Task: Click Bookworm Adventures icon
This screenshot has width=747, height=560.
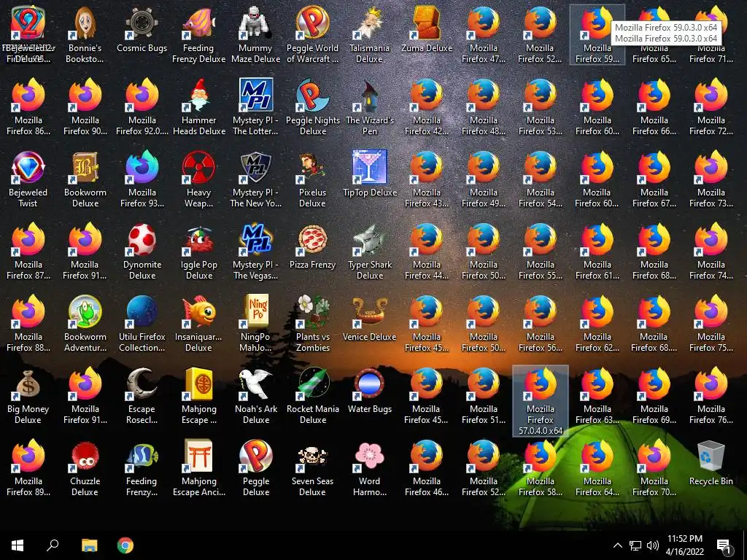Action: coord(85,323)
